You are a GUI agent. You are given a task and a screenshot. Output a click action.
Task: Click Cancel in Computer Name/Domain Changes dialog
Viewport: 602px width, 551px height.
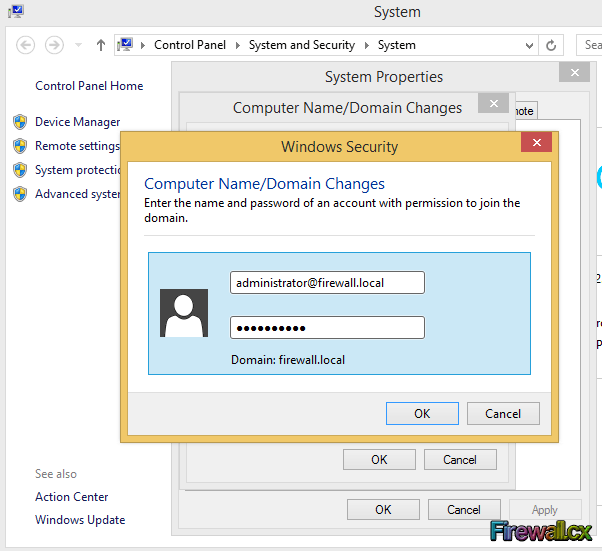(x=460, y=460)
